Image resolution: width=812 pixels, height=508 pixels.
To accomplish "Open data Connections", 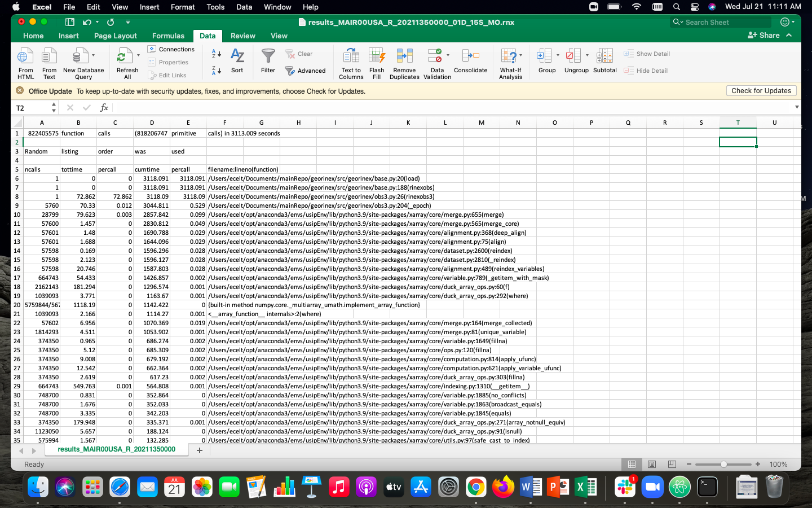I will [x=171, y=49].
